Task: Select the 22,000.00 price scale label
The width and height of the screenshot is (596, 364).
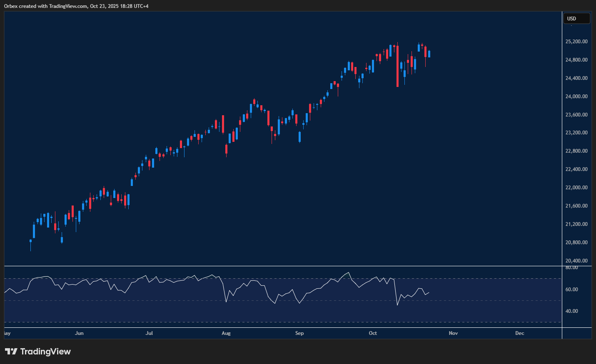Action: tap(576, 188)
